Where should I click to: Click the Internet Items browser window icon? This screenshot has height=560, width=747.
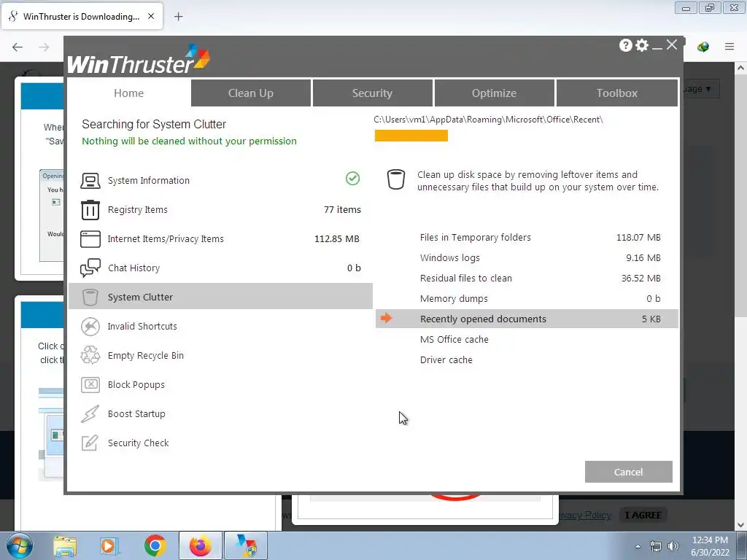(x=90, y=239)
